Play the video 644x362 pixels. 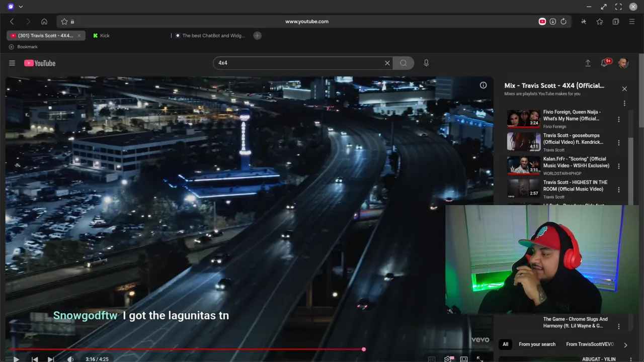pos(16,359)
